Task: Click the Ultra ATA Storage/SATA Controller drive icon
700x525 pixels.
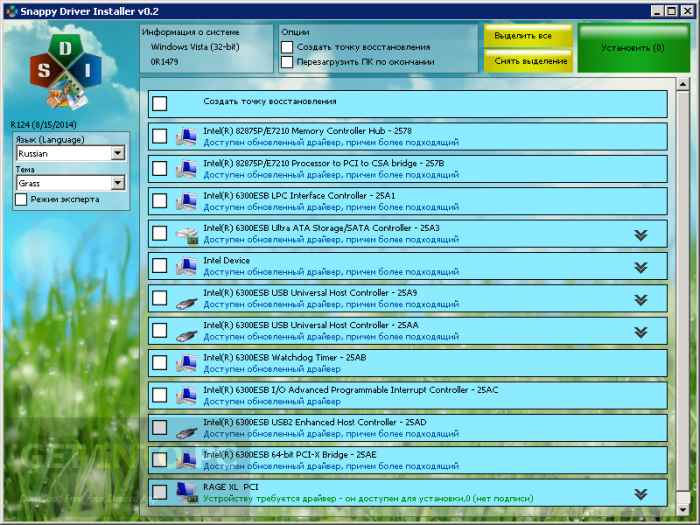Action: pos(187,234)
